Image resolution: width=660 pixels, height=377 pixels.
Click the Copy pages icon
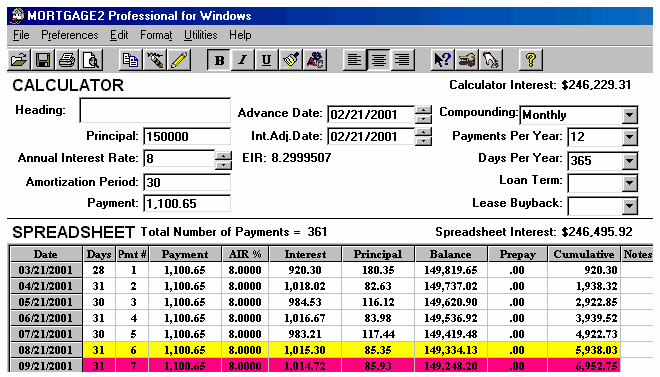tap(130, 60)
